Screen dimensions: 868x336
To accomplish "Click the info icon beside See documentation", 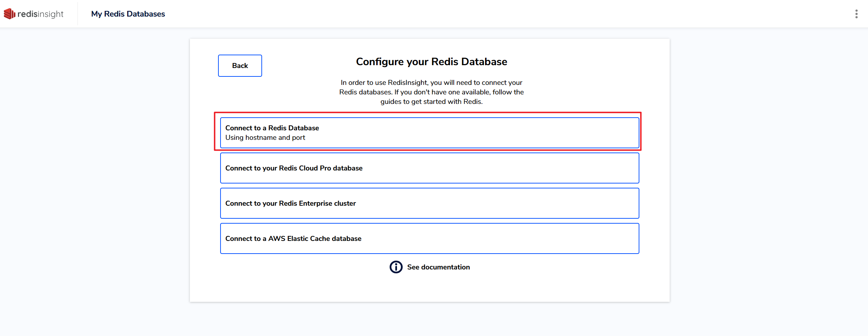I will click(396, 267).
